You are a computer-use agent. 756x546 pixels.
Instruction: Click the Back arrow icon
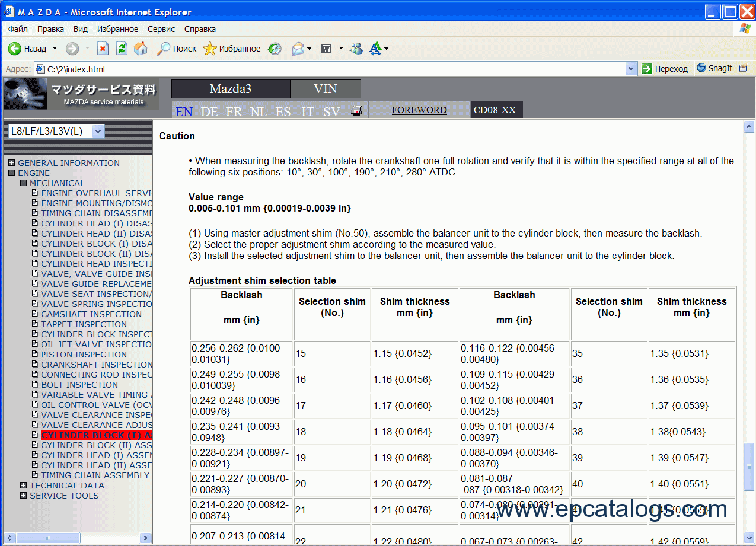(15, 49)
